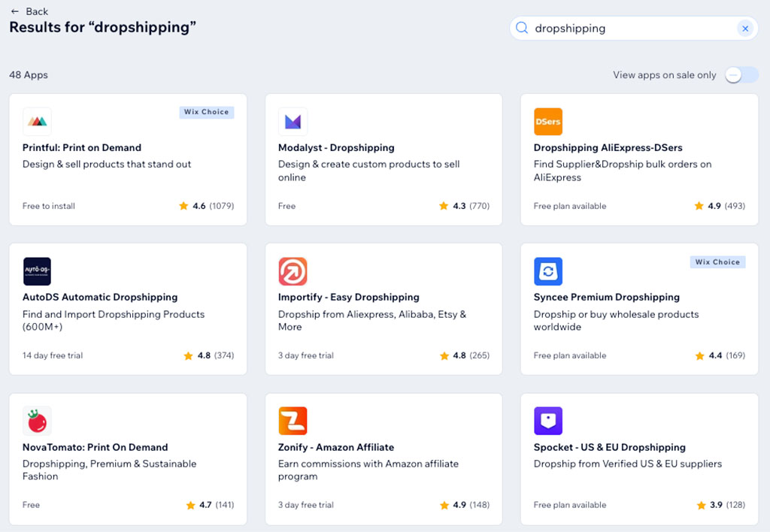The image size is (770, 532).
Task: Open the Importify circular arrow icon
Action: pyautogui.click(x=293, y=271)
